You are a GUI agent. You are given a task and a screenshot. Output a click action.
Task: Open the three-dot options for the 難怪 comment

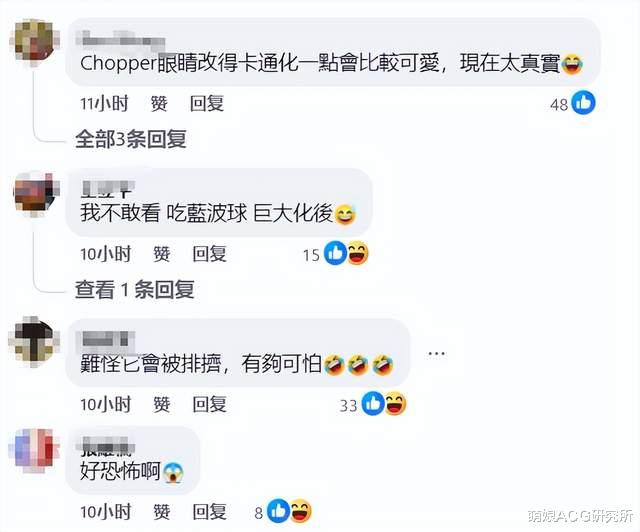coord(436,353)
